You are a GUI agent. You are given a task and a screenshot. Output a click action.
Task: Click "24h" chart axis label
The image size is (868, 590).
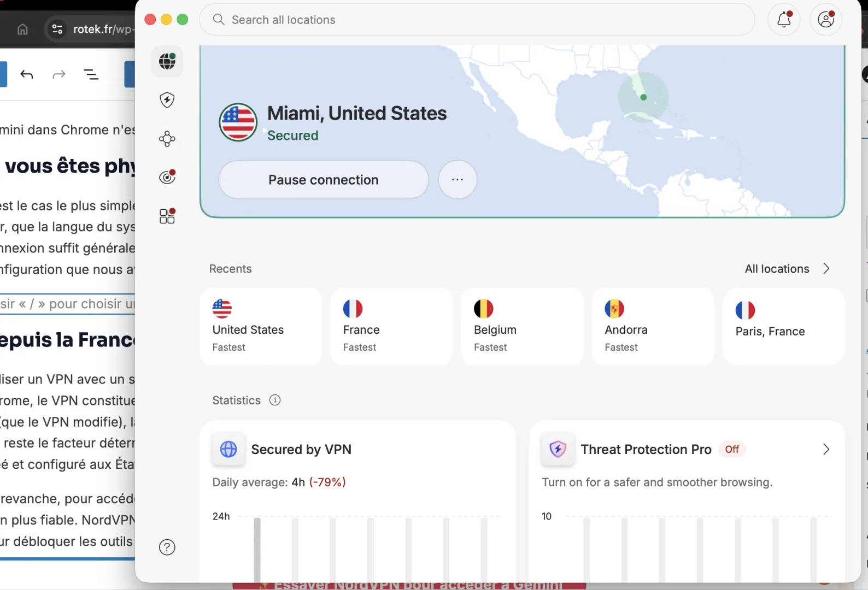point(221,516)
